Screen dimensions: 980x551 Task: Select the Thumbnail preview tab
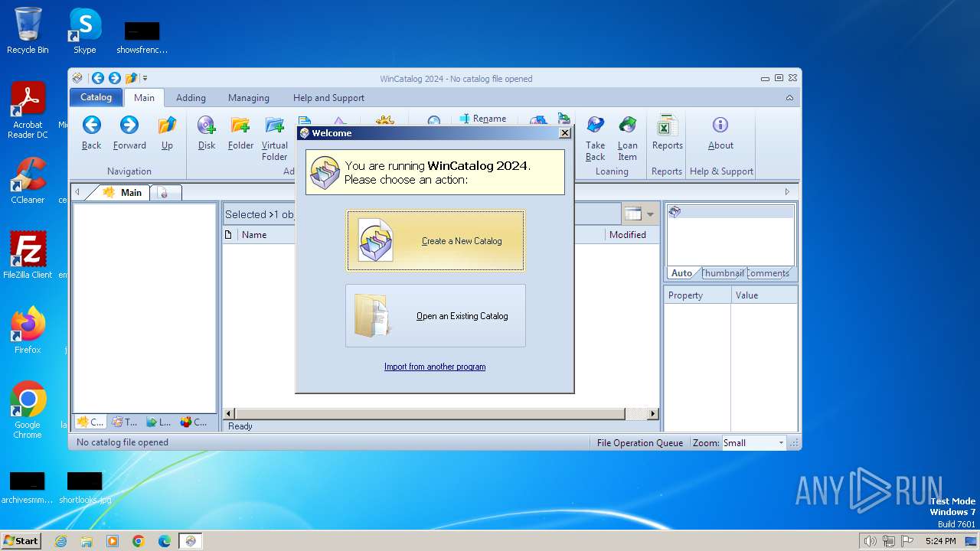(723, 273)
